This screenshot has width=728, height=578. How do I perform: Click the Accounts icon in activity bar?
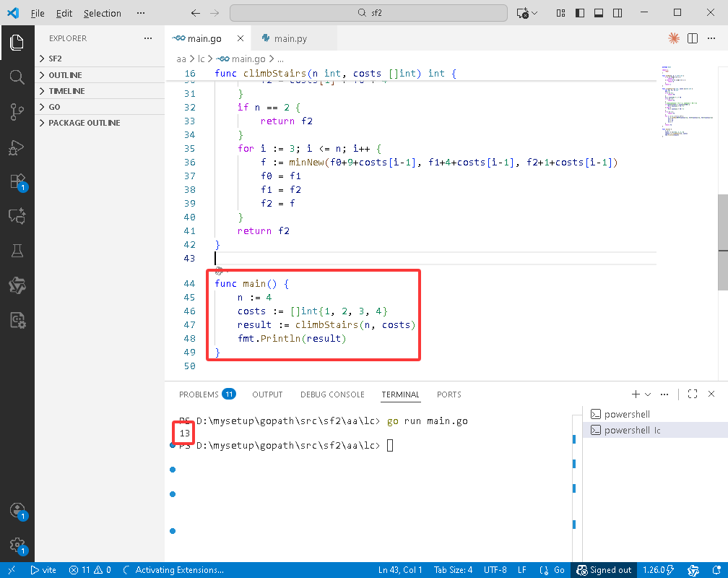pos(17,510)
